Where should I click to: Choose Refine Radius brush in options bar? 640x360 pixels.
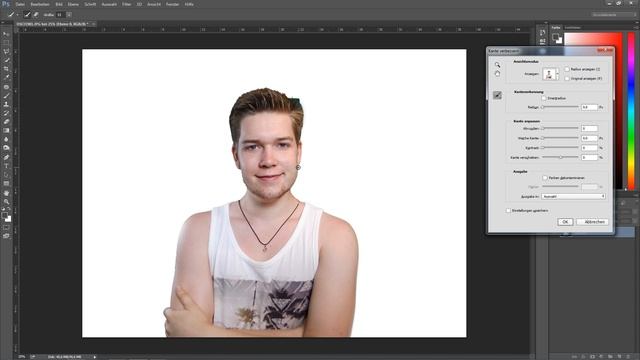(x=27, y=15)
